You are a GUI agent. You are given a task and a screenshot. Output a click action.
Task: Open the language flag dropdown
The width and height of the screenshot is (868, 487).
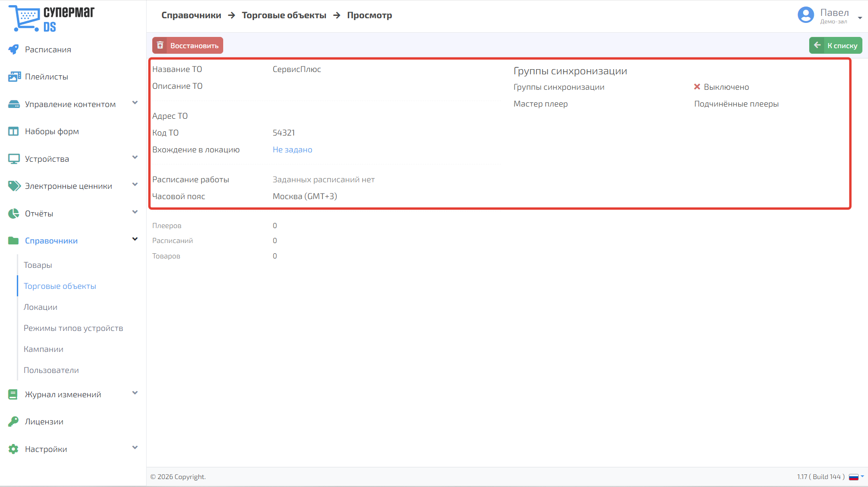[x=856, y=477]
